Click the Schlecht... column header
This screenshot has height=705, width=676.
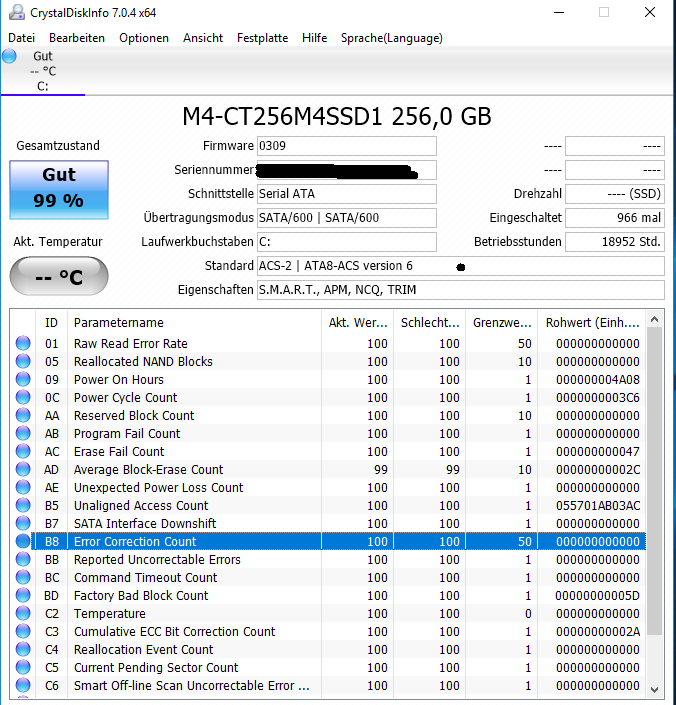[430, 322]
